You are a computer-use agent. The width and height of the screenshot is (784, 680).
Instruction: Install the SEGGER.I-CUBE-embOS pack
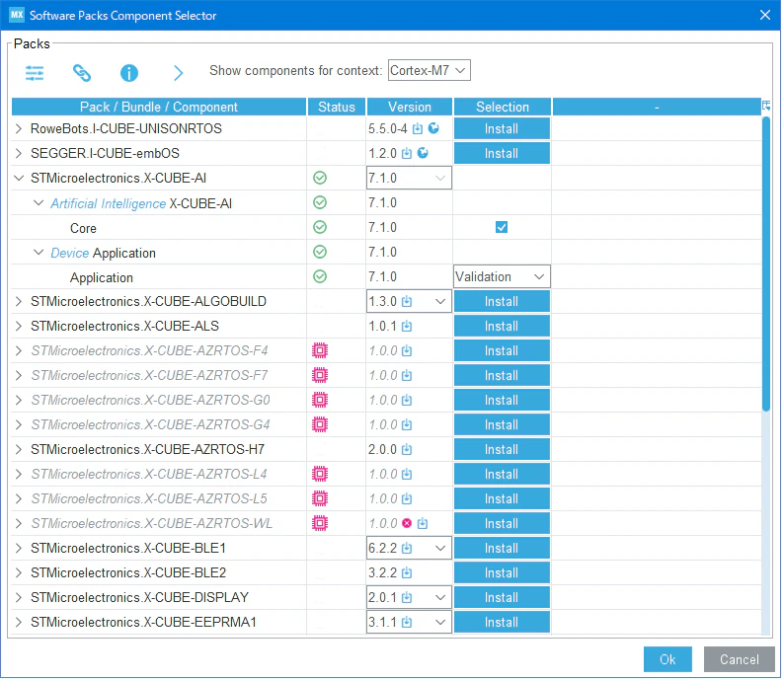click(x=502, y=153)
